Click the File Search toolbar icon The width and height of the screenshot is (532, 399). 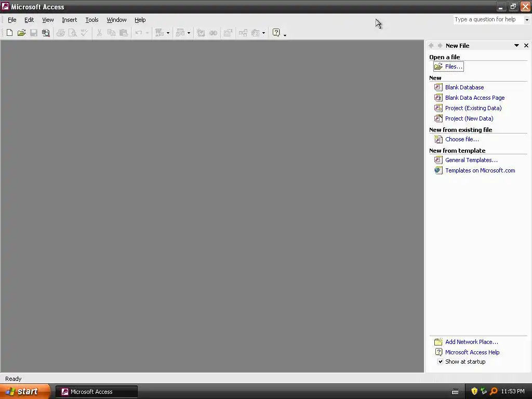(x=46, y=33)
